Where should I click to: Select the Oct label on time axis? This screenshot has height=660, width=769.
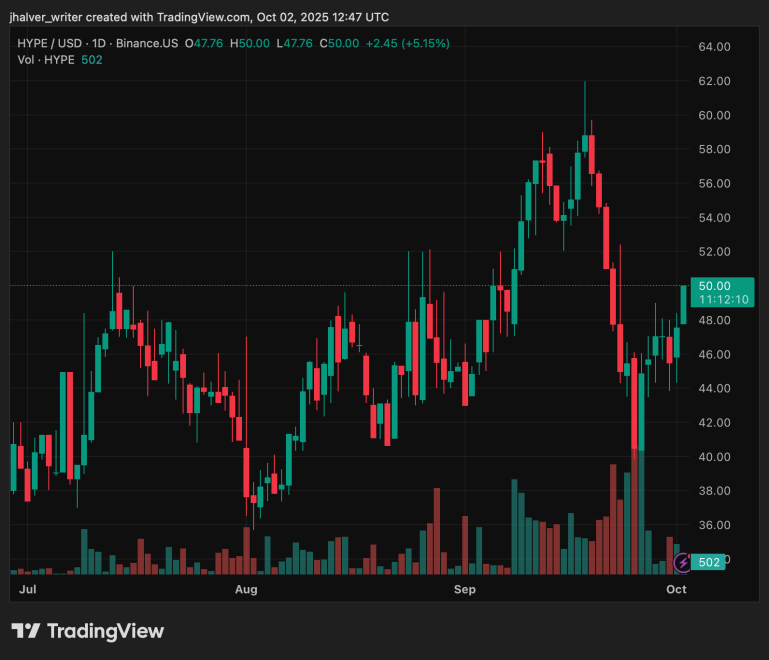pyautogui.click(x=676, y=590)
